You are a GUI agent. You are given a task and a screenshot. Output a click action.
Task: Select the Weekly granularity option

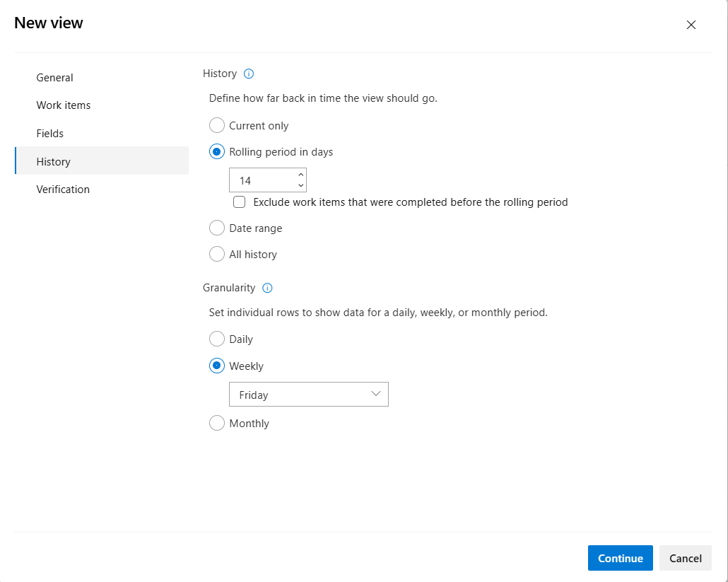(x=217, y=366)
